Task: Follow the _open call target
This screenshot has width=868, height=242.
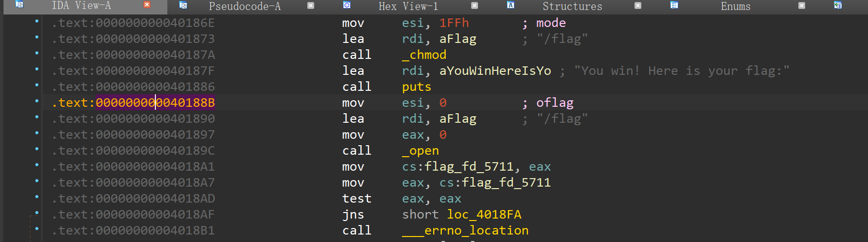Action: pos(421,151)
